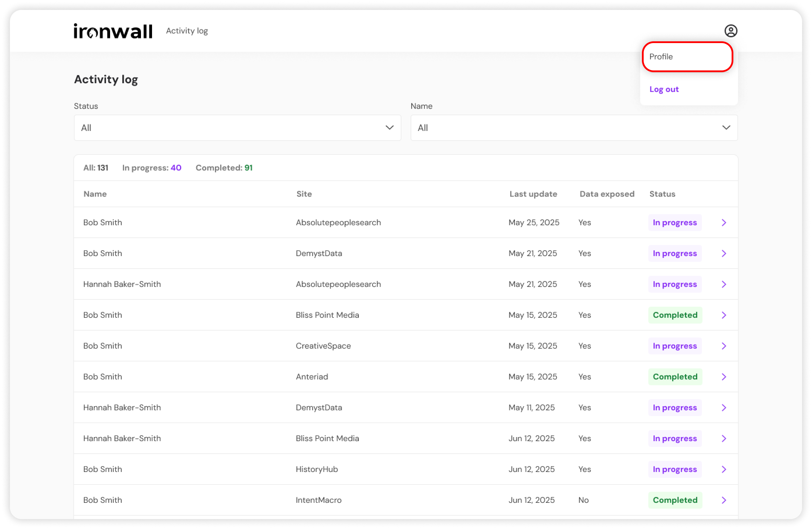The width and height of the screenshot is (812, 529).
Task: Click Completed badge for IntentMacro
Action: click(x=675, y=500)
